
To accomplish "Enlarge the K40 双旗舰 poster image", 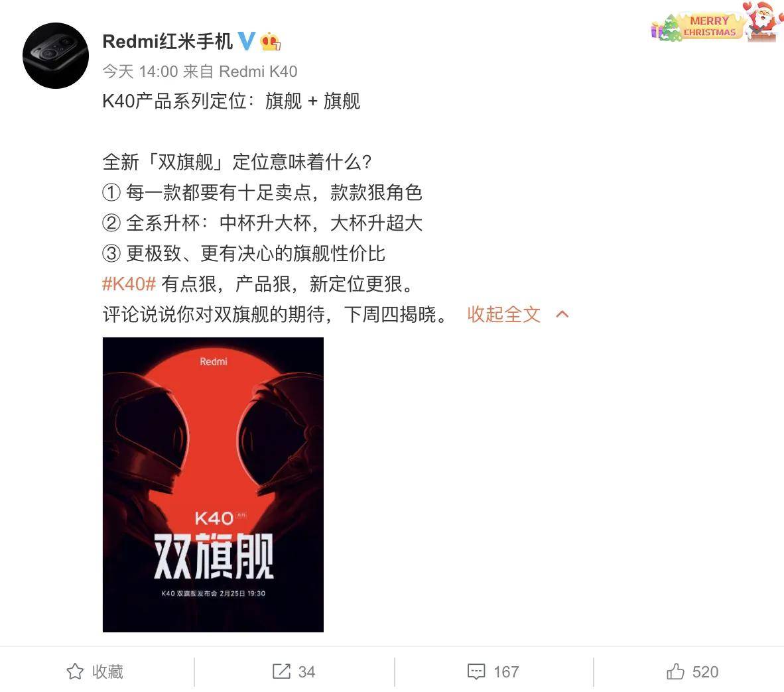I will 213,485.
